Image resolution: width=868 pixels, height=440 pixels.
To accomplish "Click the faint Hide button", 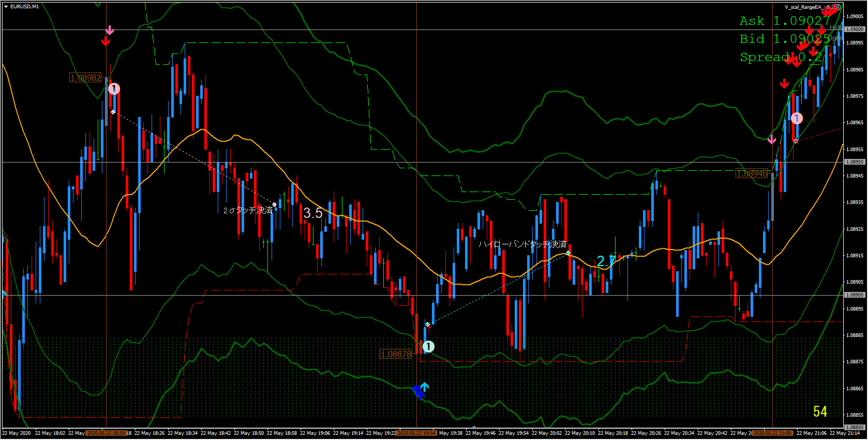I will 835,27.
